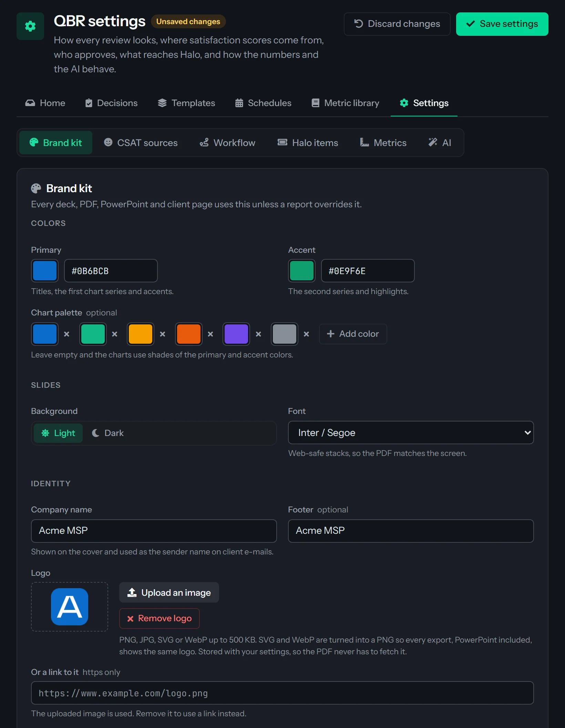
Task: Click the Company name input field
Action: point(154,531)
